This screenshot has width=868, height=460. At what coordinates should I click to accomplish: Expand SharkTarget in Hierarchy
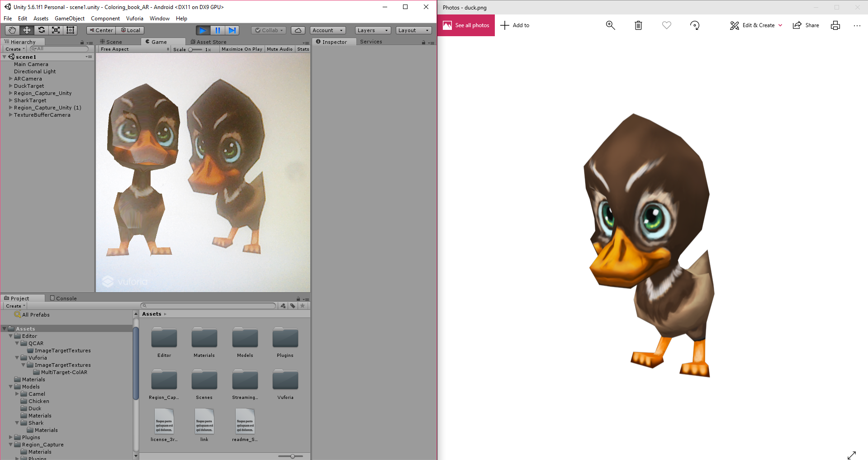(10, 100)
